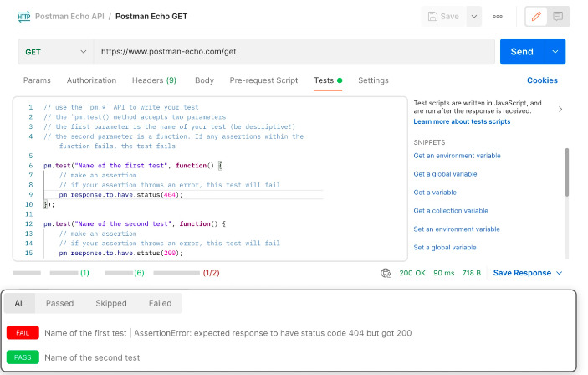Viewport: 588px width, 375px height.
Task: Filter test results by Skipped
Action: [111, 303]
